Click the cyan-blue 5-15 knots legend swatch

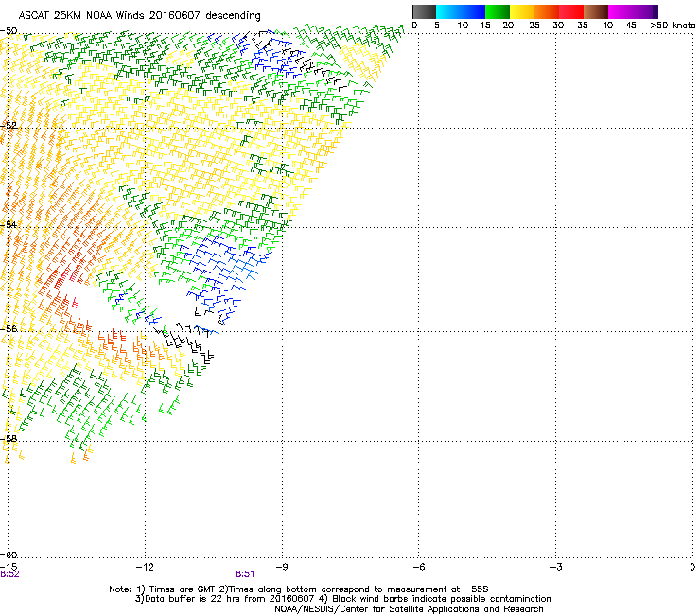click(x=461, y=11)
